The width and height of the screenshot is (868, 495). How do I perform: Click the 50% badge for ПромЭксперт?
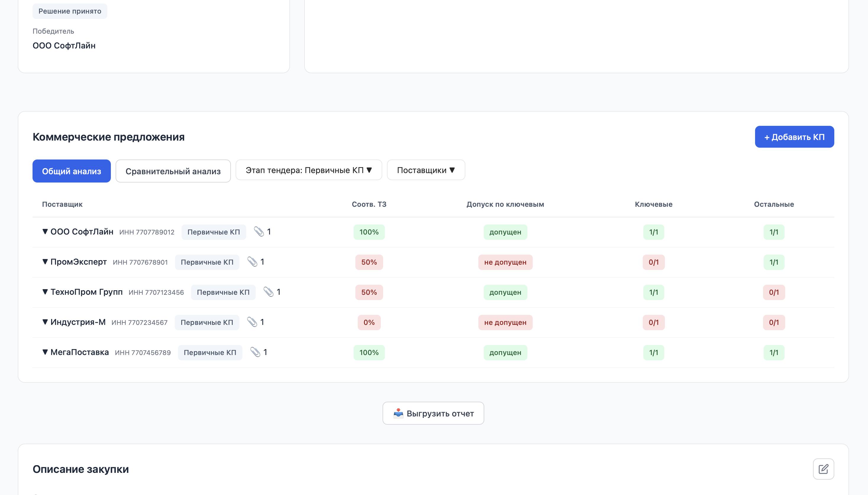pos(369,262)
